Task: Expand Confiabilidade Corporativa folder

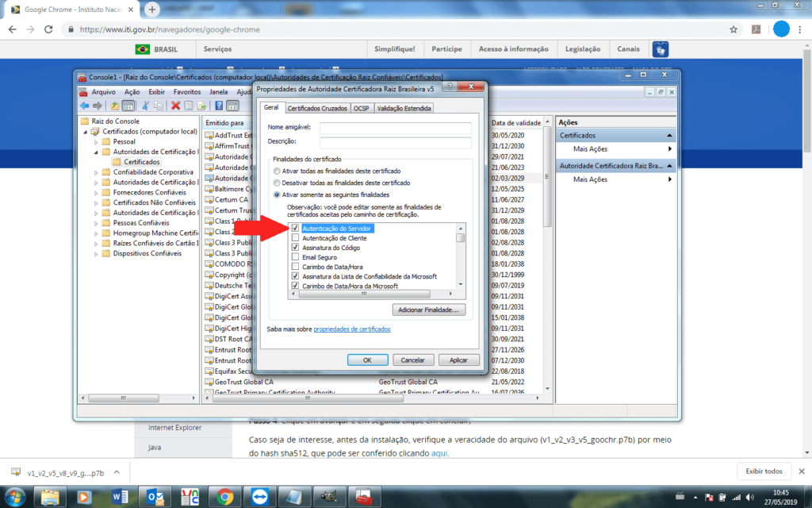Action: 96,172
